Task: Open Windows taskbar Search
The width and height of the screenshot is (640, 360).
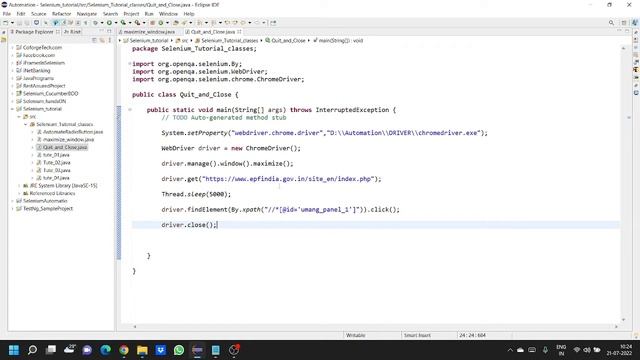Action: tap(32, 350)
